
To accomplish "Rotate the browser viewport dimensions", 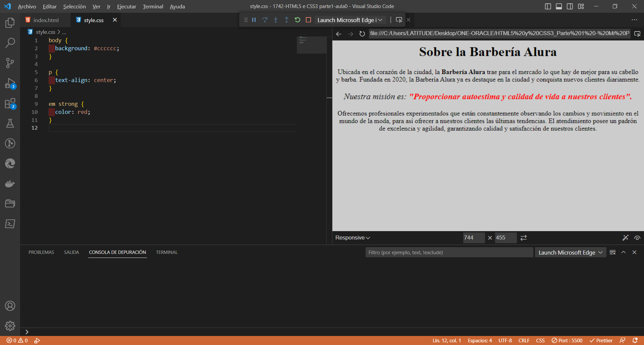I will click(524, 237).
